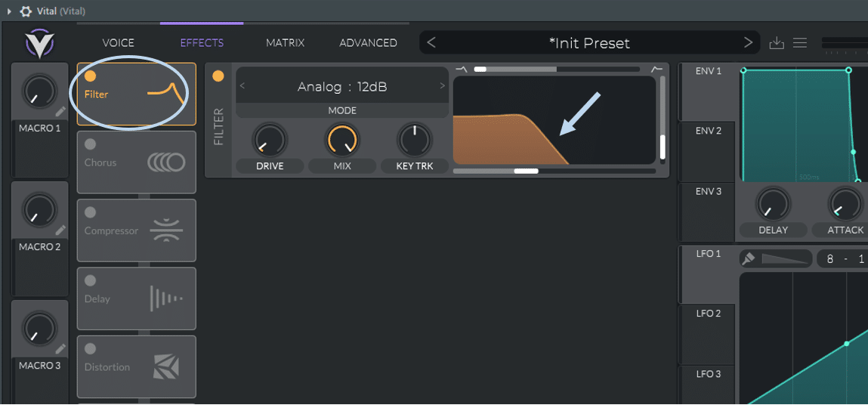Select the ENV 2 tab
The image size is (868, 405).
pyautogui.click(x=708, y=152)
